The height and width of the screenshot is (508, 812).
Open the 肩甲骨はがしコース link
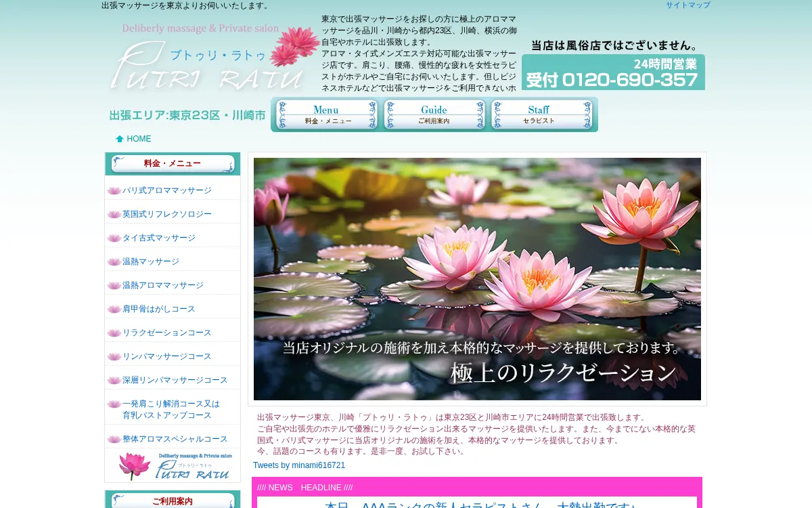click(x=159, y=309)
